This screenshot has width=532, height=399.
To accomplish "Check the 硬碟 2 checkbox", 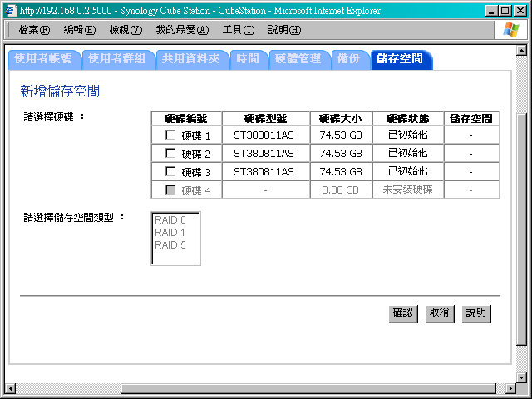I will [170, 153].
